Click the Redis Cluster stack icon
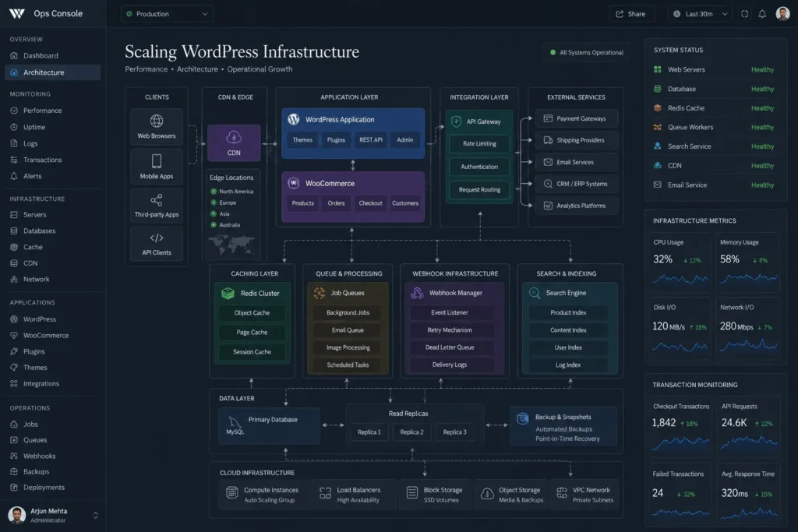The height and width of the screenshot is (532, 798). point(228,293)
